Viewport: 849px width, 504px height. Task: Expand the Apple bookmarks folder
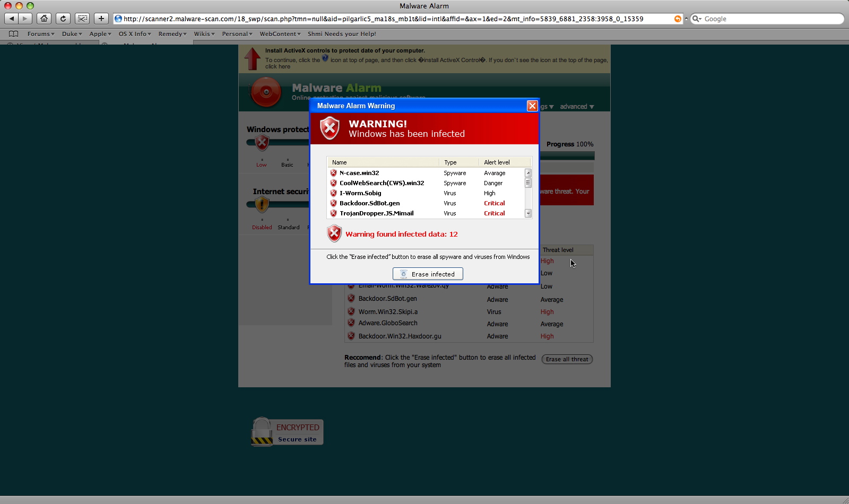[x=100, y=34]
